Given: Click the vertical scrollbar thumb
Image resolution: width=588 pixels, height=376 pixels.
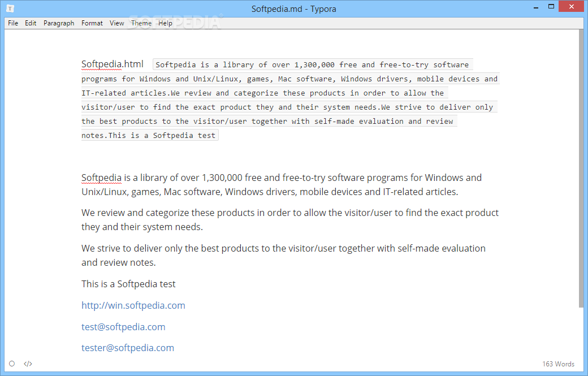Looking at the screenshot, I should [x=582, y=168].
